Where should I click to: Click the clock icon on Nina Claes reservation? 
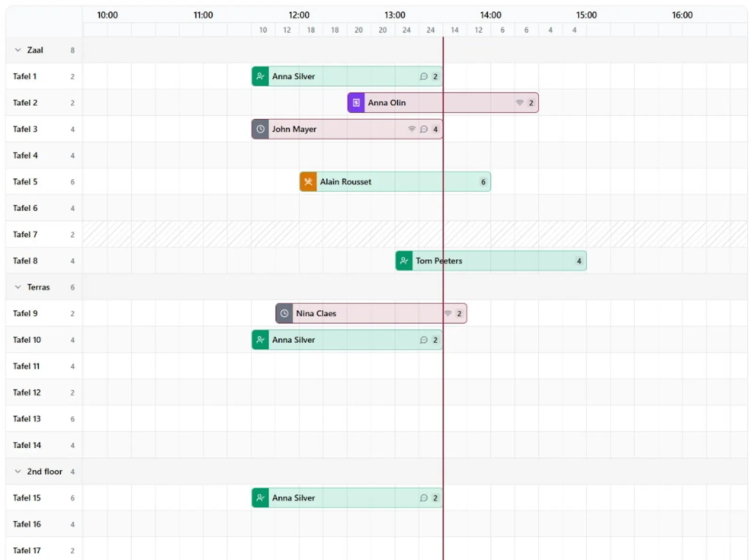click(x=284, y=313)
